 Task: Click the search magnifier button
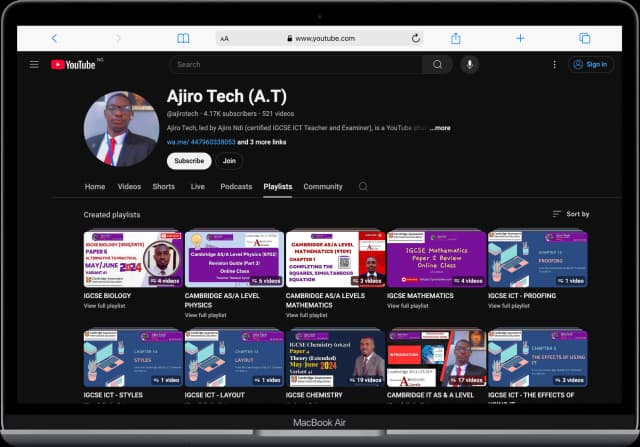pos(437,64)
